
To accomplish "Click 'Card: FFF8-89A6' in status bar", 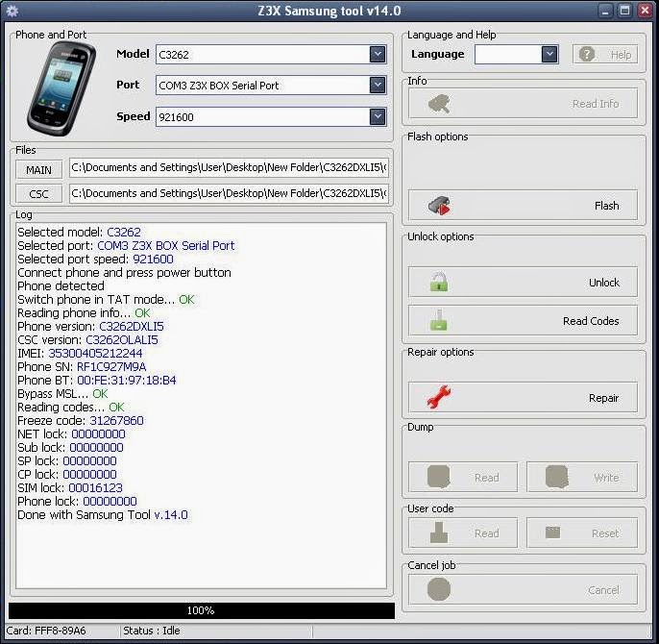I will click(46, 631).
